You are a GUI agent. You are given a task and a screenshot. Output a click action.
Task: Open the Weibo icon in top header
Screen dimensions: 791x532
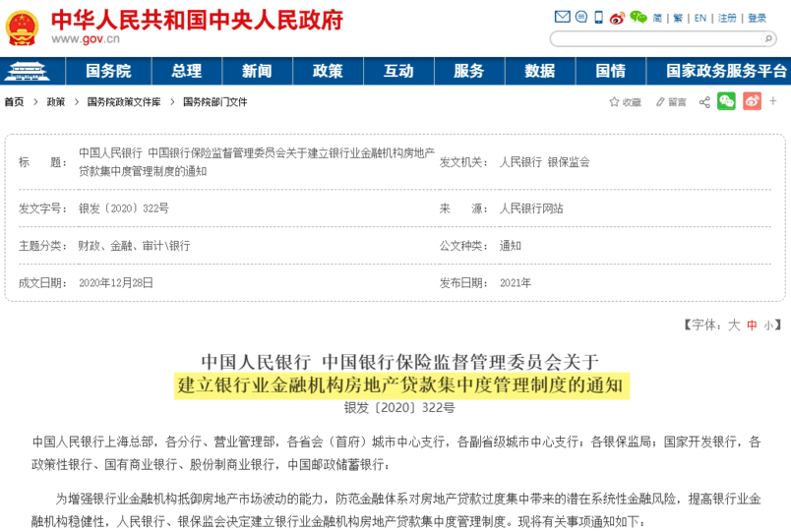click(x=617, y=18)
